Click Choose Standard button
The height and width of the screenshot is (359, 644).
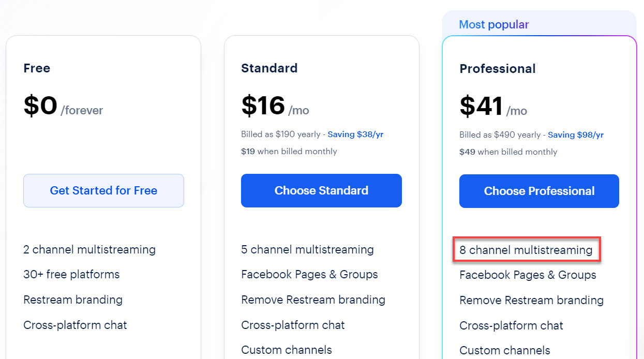pos(321,190)
